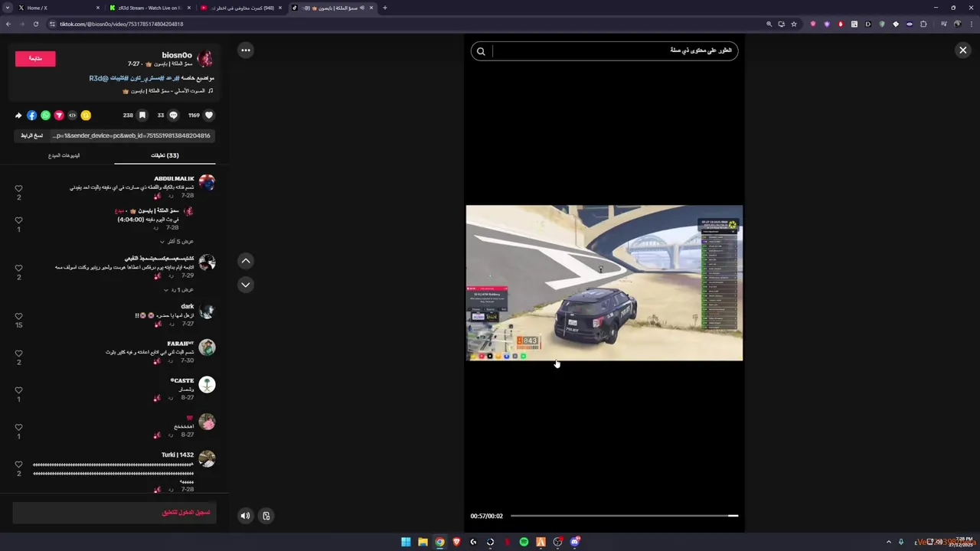Open ABDULMALIK's profile picture
Image resolution: width=980 pixels, height=551 pixels.
pos(207,182)
